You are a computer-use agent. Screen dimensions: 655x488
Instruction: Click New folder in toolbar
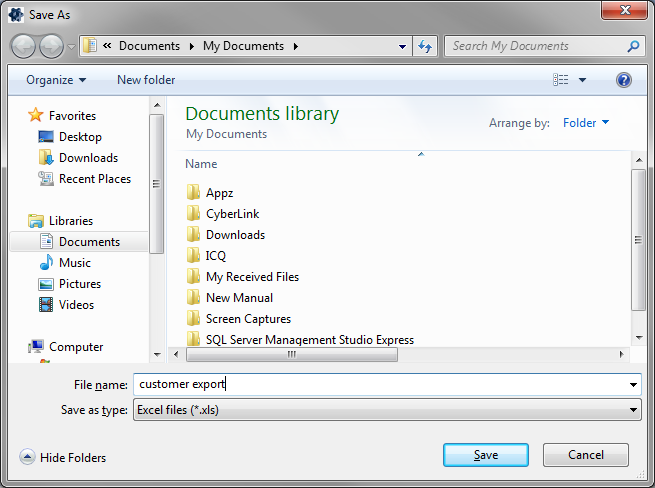146,80
